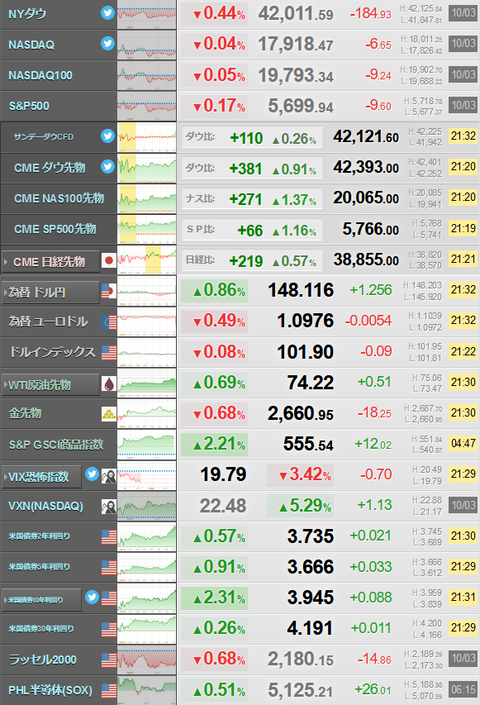The height and width of the screenshot is (705, 480).
Task: Click the サンデーダウCFD price 42,121.60
Action: click(366, 137)
